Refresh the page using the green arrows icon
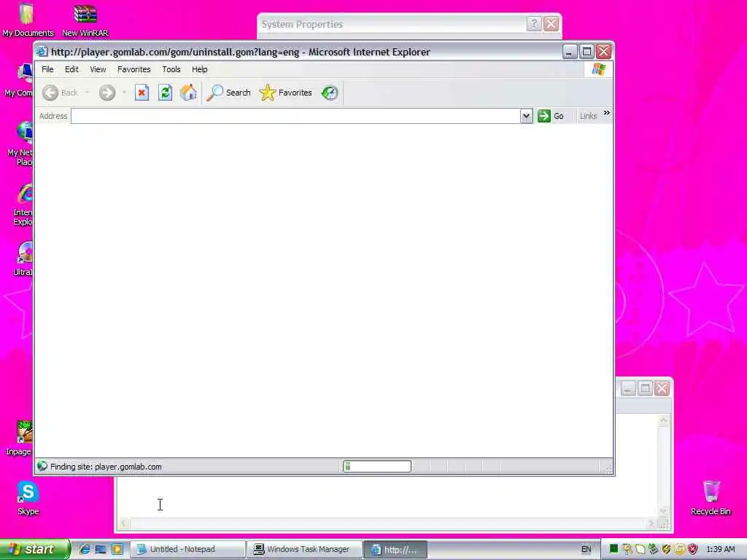Image resolution: width=747 pixels, height=560 pixels. (x=165, y=93)
